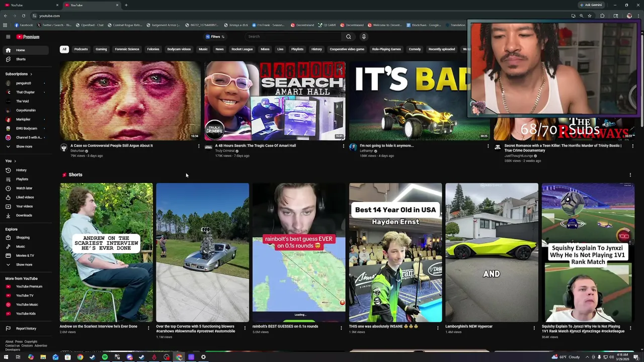Open Music under Explore
The height and width of the screenshot is (362, 644).
(x=25, y=246)
